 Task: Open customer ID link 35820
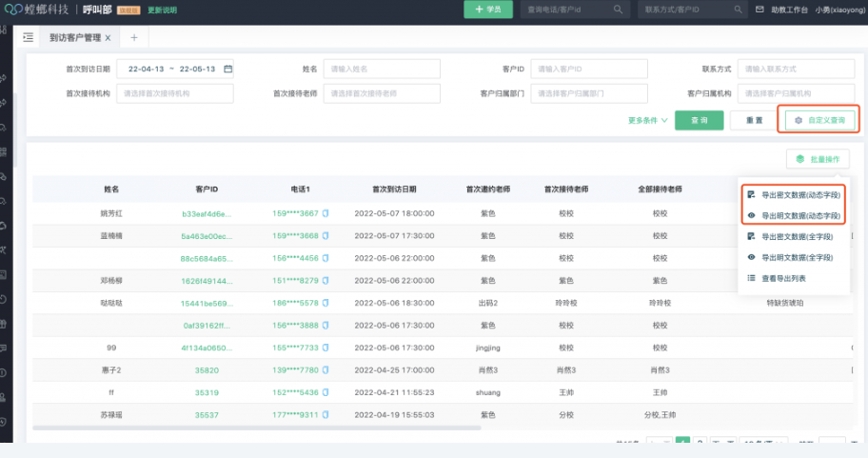click(207, 370)
